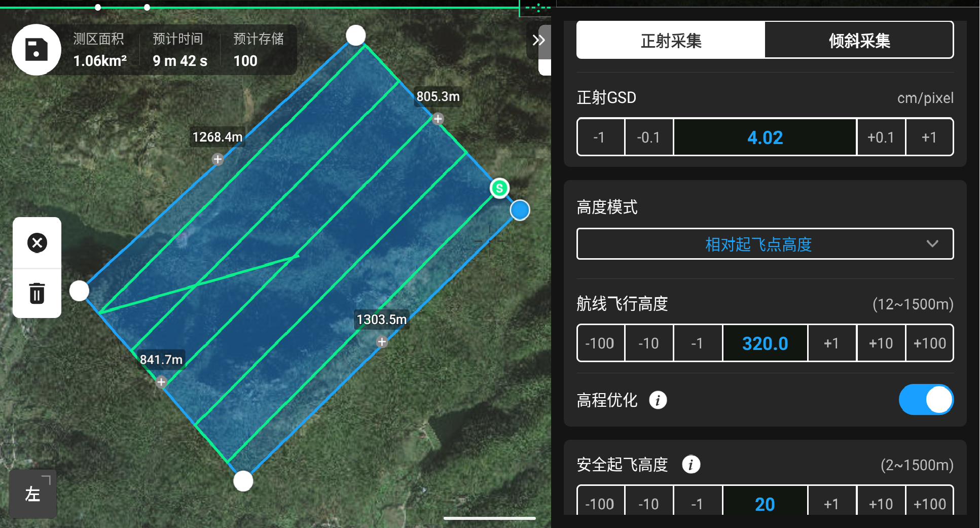Save the mission with the floppy disk icon
Screen dimensions: 980x528
37,50
